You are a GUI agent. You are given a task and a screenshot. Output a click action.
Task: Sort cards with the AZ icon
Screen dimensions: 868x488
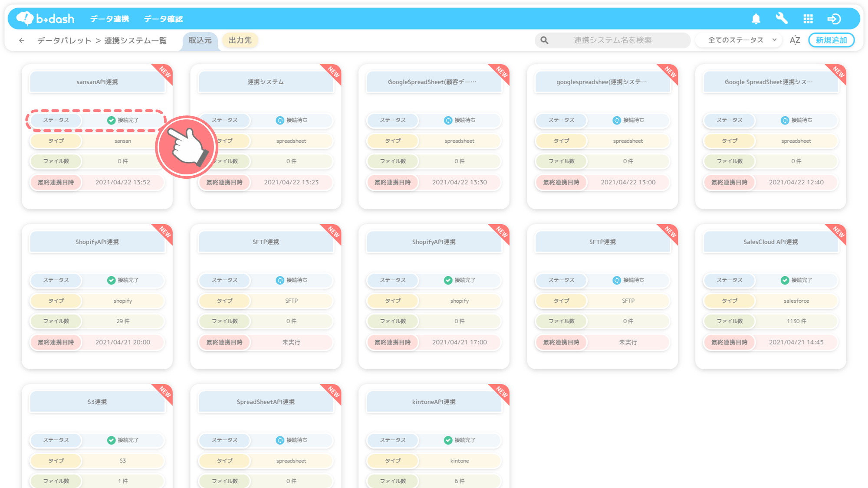tap(795, 40)
